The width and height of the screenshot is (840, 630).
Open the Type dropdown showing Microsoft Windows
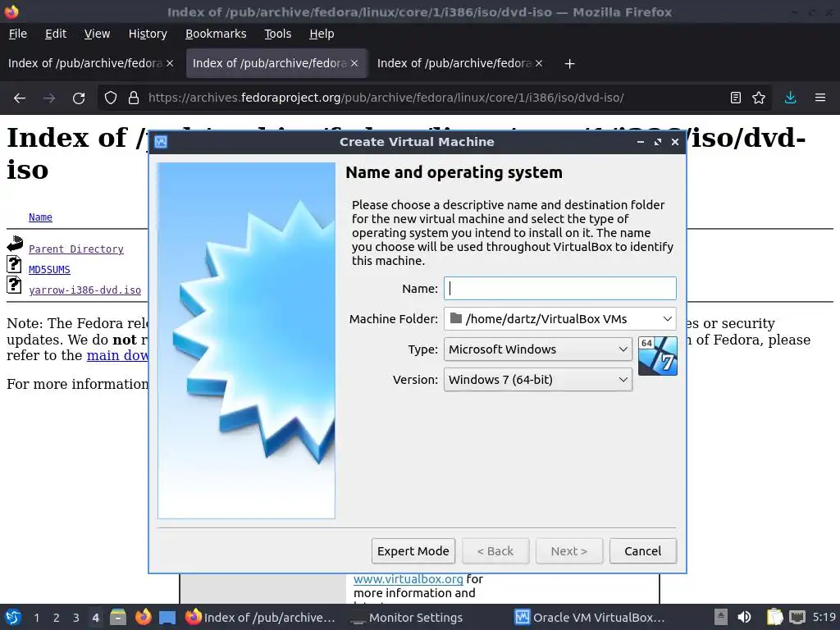pyautogui.click(x=538, y=349)
